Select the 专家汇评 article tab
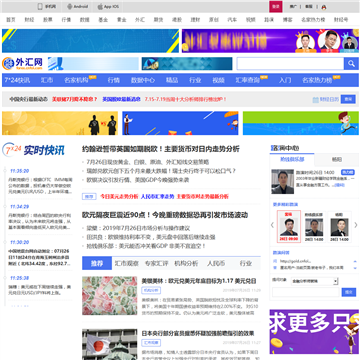This screenshot has width=360, height=360. coord(156,263)
